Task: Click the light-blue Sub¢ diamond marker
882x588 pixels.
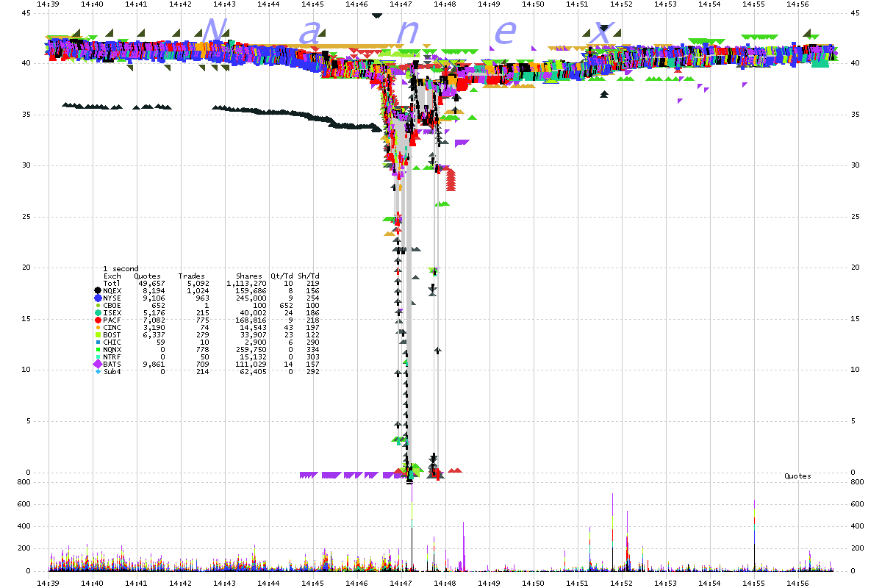Action: click(98, 372)
